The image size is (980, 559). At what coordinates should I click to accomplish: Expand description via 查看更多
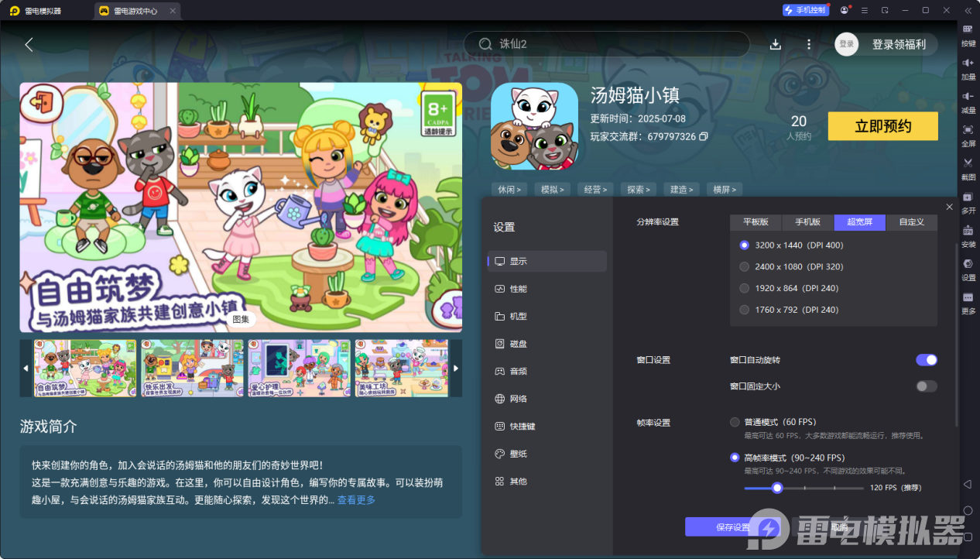(356, 500)
